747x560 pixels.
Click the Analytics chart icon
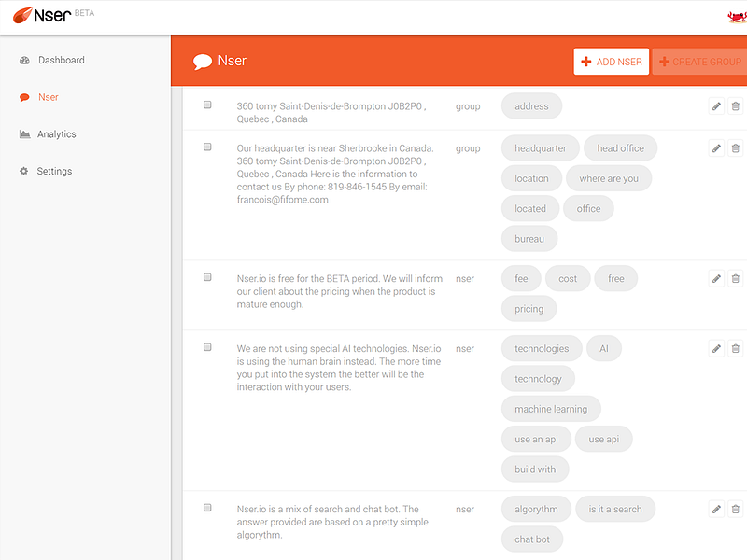pos(24,134)
